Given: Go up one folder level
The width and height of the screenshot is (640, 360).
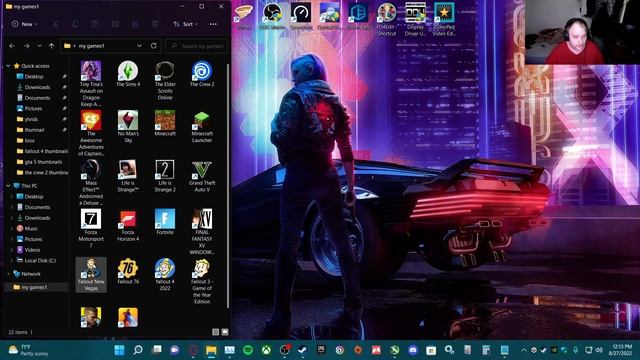Looking at the screenshot, I should [51, 46].
